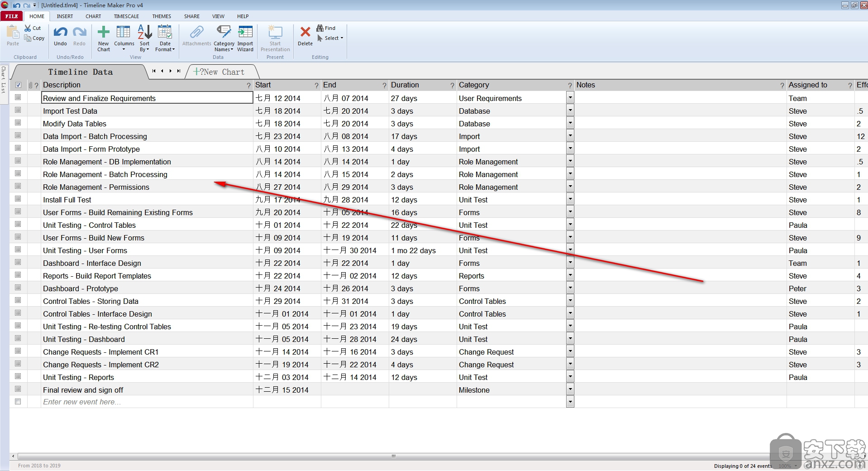Click help question mark in Description header
The image size is (868, 471).
(248, 85)
